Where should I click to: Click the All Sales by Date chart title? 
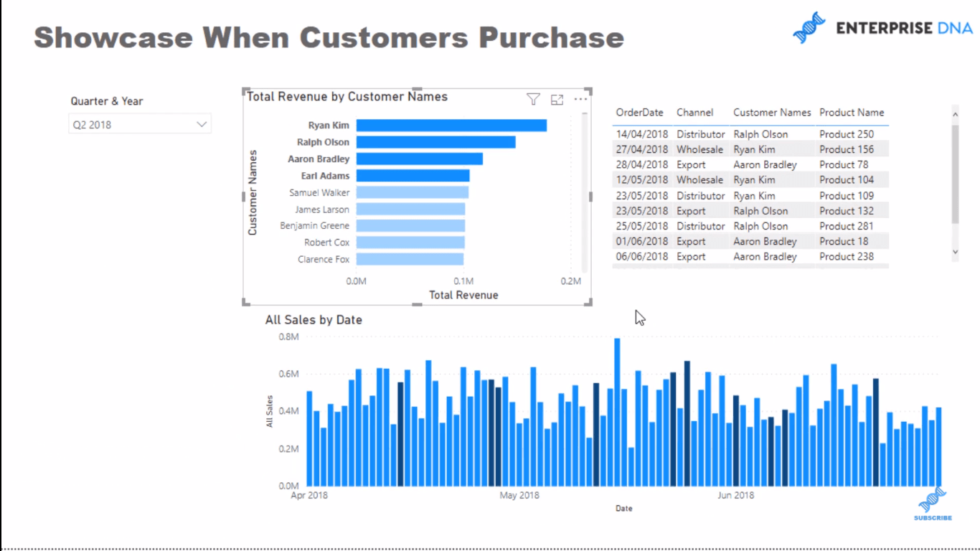pyautogui.click(x=314, y=320)
